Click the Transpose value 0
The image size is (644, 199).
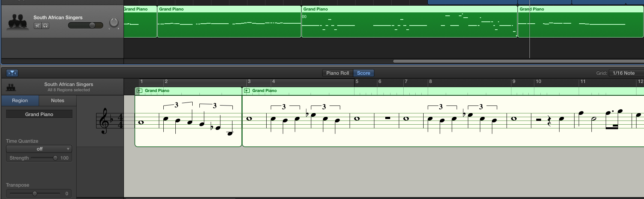pyautogui.click(x=67, y=194)
